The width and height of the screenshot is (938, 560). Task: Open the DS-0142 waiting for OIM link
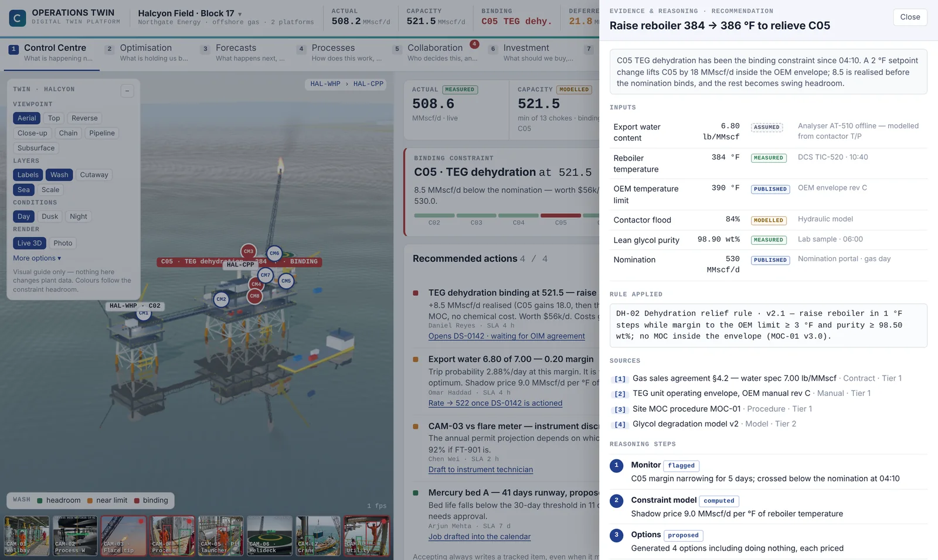point(507,336)
